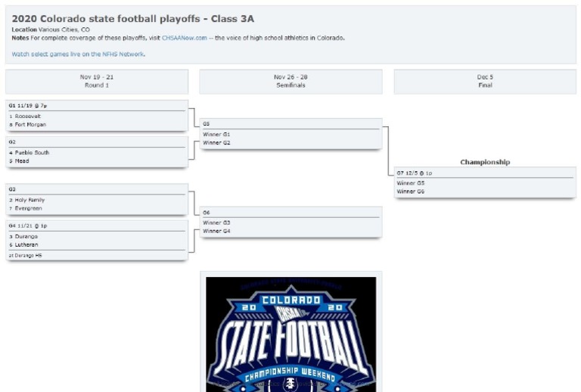Select Lutheran team entry
This screenshot has height=392, width=581.
click(26, 245)
